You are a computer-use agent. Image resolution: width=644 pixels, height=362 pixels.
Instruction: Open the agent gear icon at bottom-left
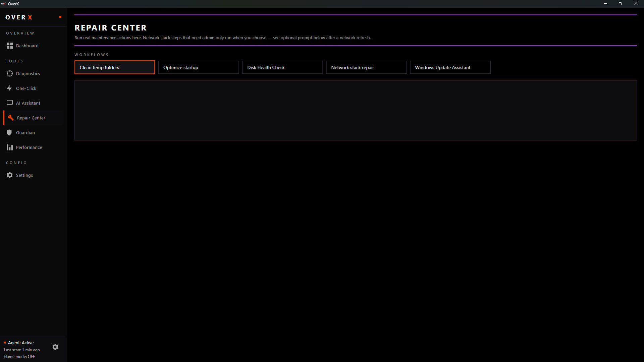coord(55,347)
